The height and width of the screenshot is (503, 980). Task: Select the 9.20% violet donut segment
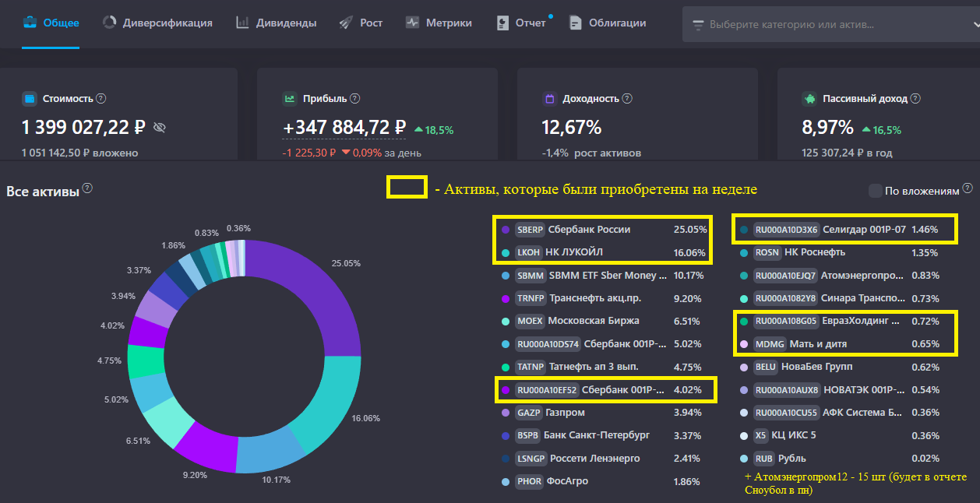[206, 447]
